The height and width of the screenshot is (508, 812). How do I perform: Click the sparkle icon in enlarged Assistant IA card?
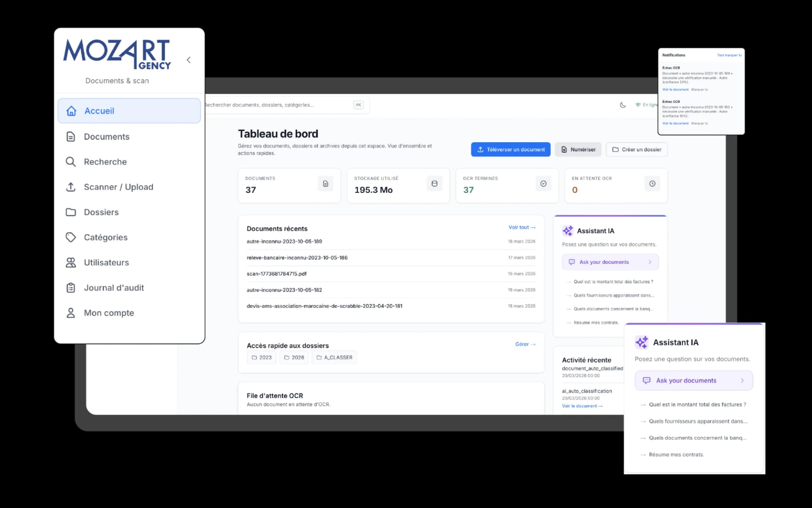(x=642, y=342)
